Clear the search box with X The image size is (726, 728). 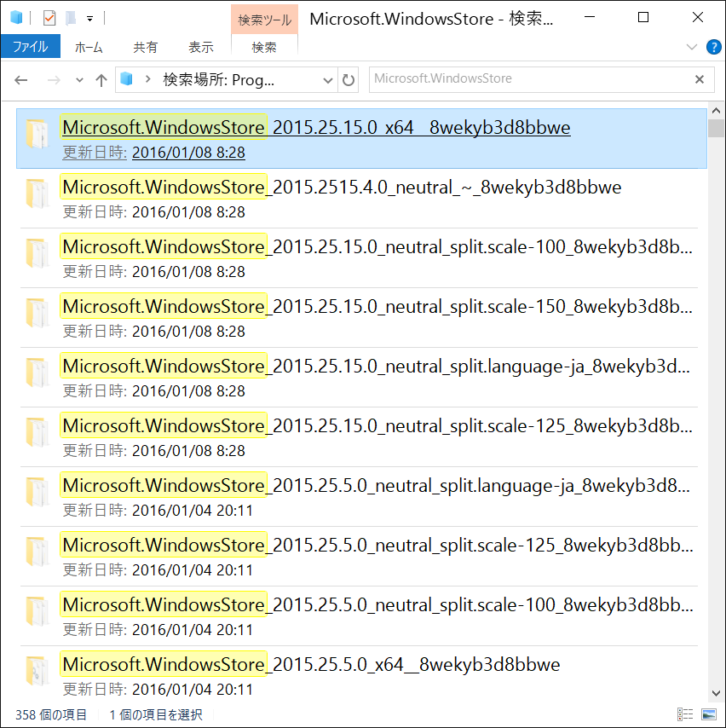coord(700,79)
